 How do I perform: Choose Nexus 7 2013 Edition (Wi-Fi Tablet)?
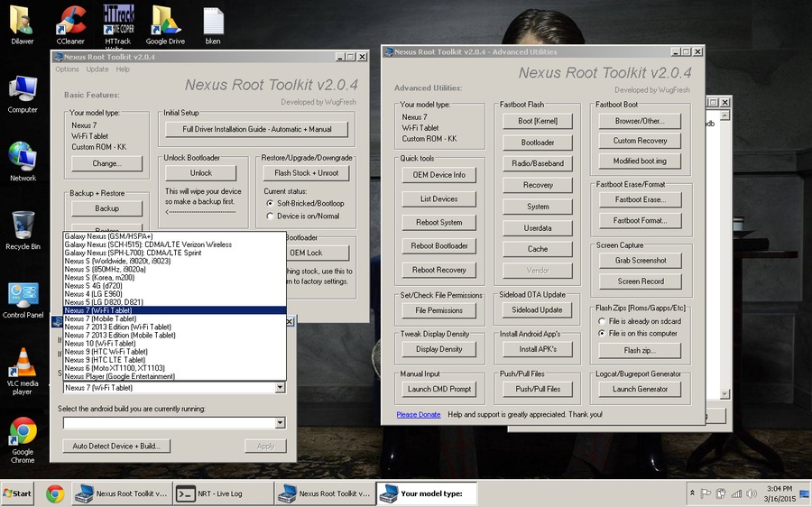(x=174, y=327)
